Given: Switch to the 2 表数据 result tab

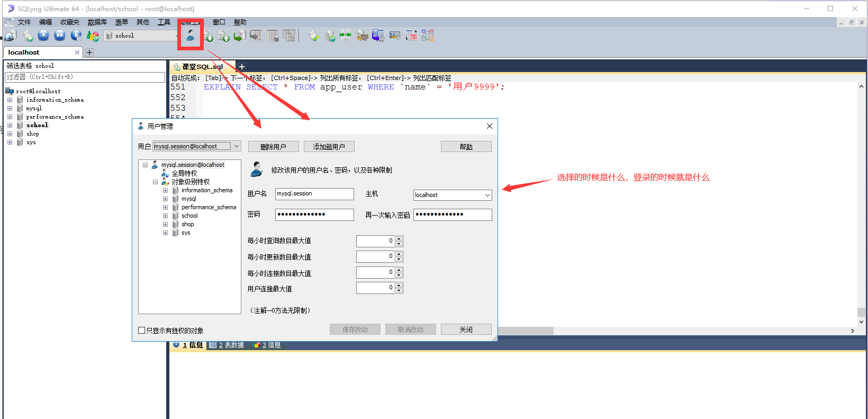Looking at the screenshot, I should [227, 345].
